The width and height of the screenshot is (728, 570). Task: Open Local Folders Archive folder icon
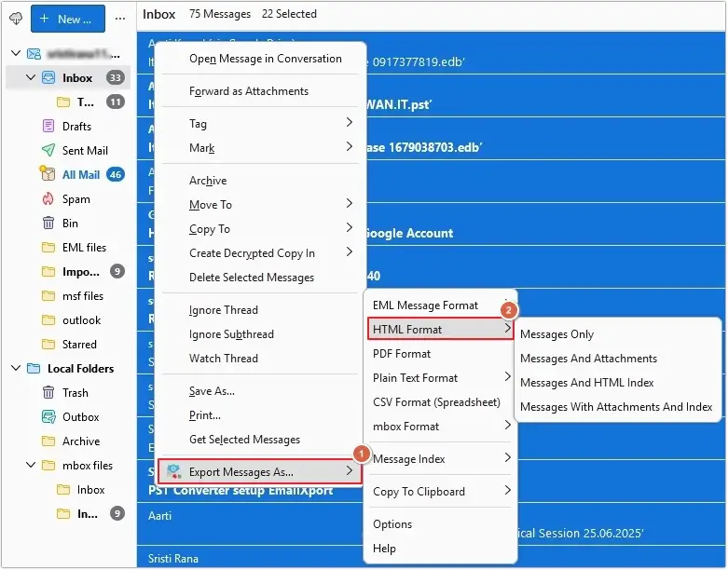(x=48, y=441)
